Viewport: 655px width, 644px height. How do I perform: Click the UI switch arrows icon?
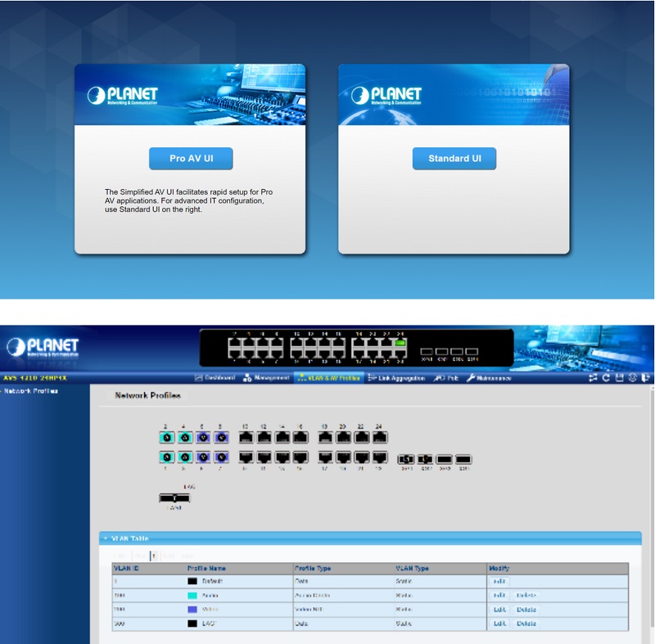coord(593,378)
